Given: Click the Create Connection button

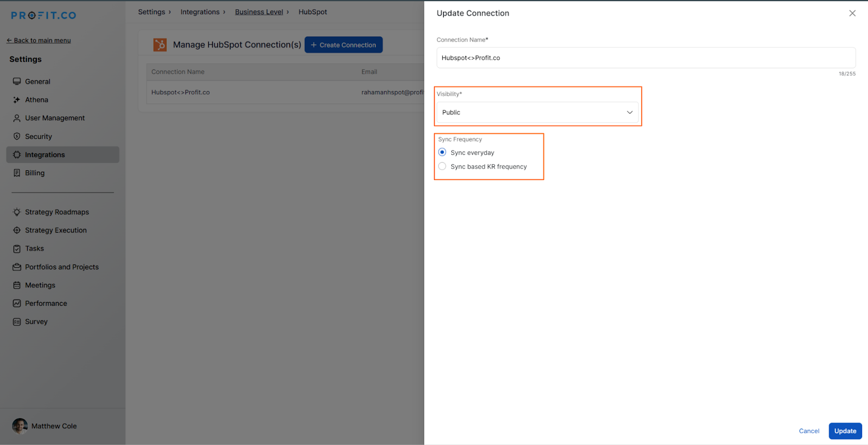Looking at the screenshot, I should [x=343, y=45].
